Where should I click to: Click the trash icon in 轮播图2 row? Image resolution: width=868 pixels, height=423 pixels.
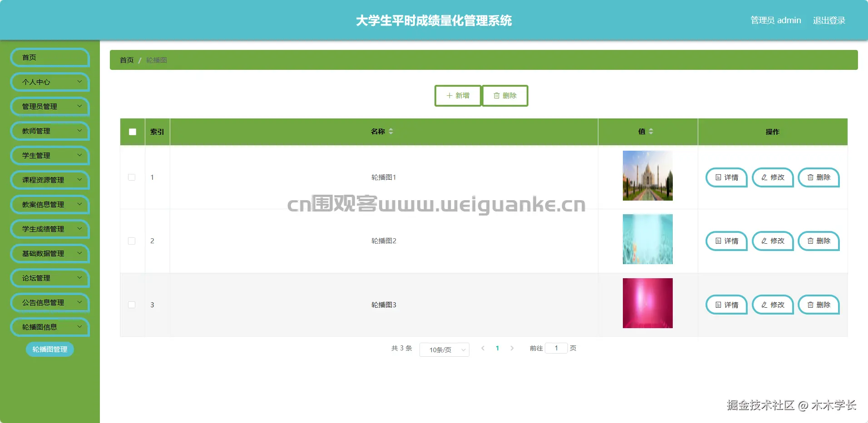pyautogui.click(x=810, y=241)
